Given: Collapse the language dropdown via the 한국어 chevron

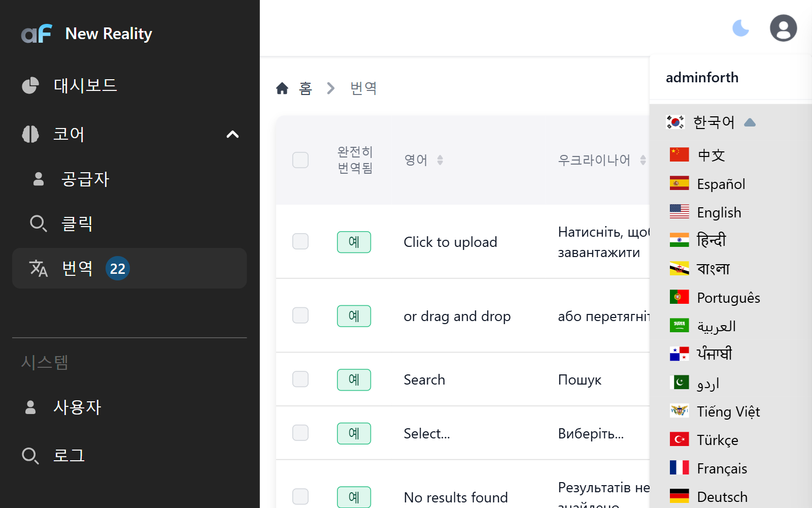Looking at the screenshot, I should (751, 122).
